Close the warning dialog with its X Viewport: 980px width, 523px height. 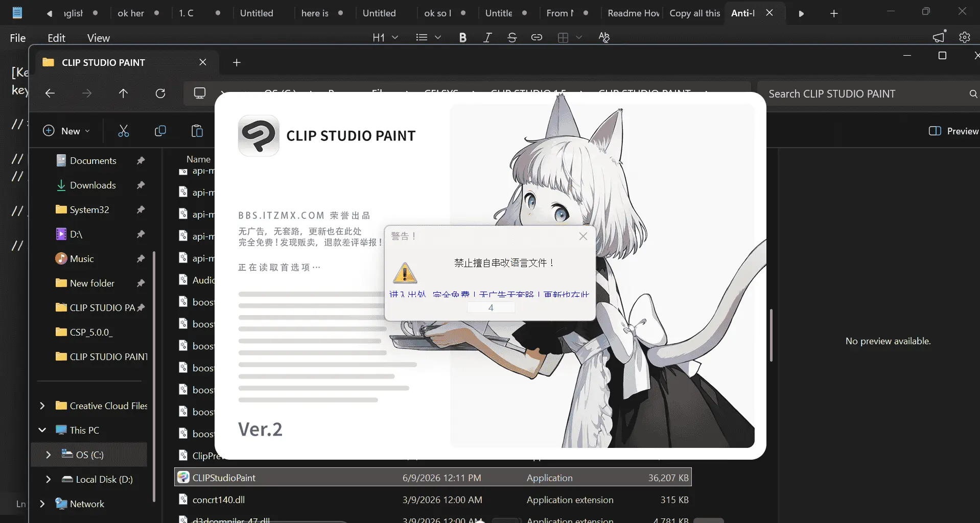[x=583, y=236]
